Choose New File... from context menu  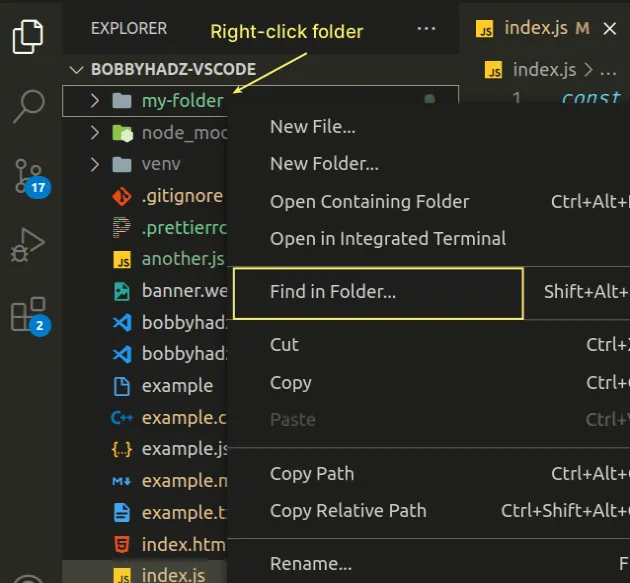[x=313, y=127]
